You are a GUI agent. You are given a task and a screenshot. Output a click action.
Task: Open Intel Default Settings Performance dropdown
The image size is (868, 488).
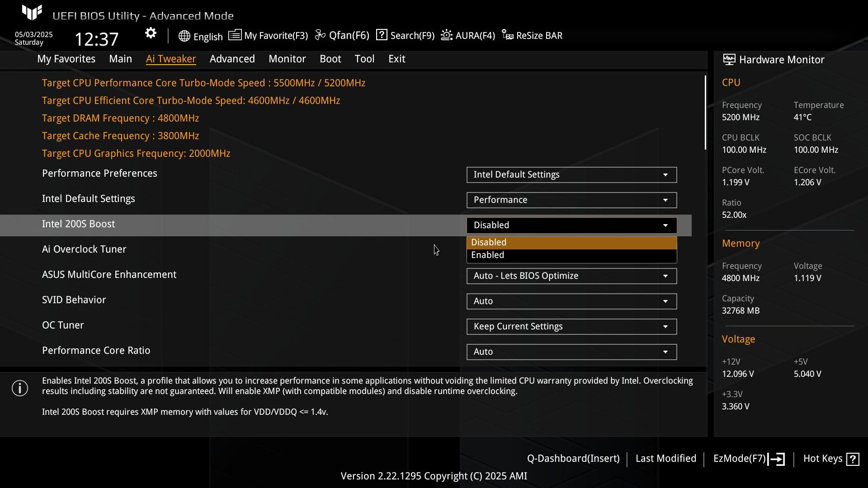(571, 200)
